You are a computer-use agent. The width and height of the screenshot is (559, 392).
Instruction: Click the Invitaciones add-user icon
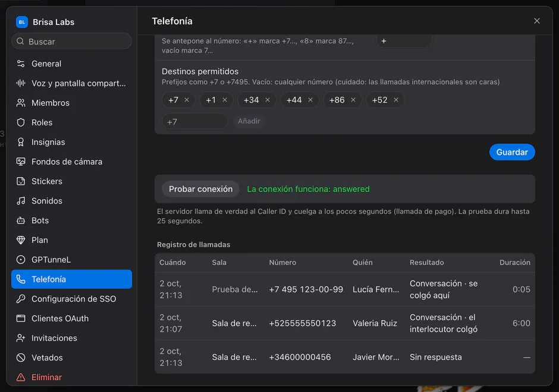coord(21,338)
